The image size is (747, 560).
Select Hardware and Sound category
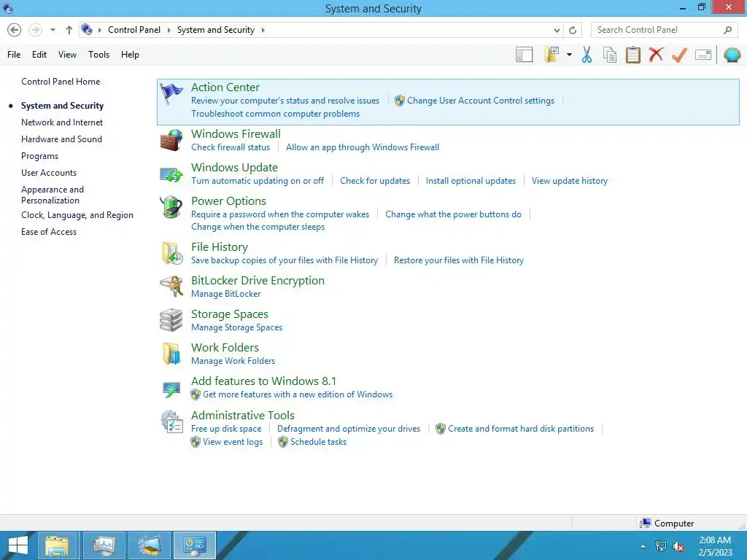pyautogui.click(x=61, y=139)
